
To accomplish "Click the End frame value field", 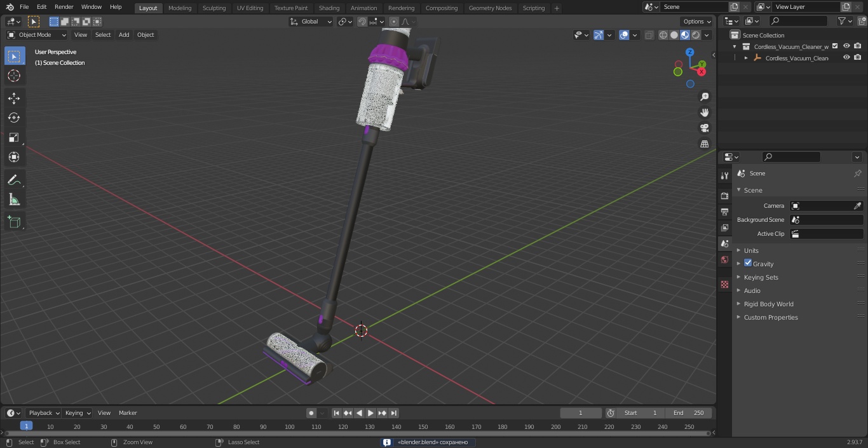I will click(689, 413).
